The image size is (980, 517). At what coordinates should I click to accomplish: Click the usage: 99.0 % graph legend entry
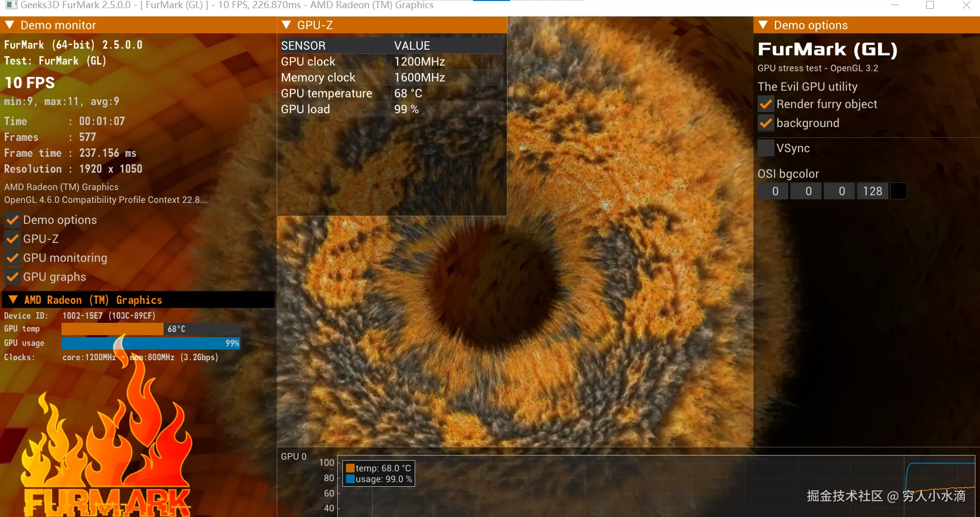tap(379, 479)
